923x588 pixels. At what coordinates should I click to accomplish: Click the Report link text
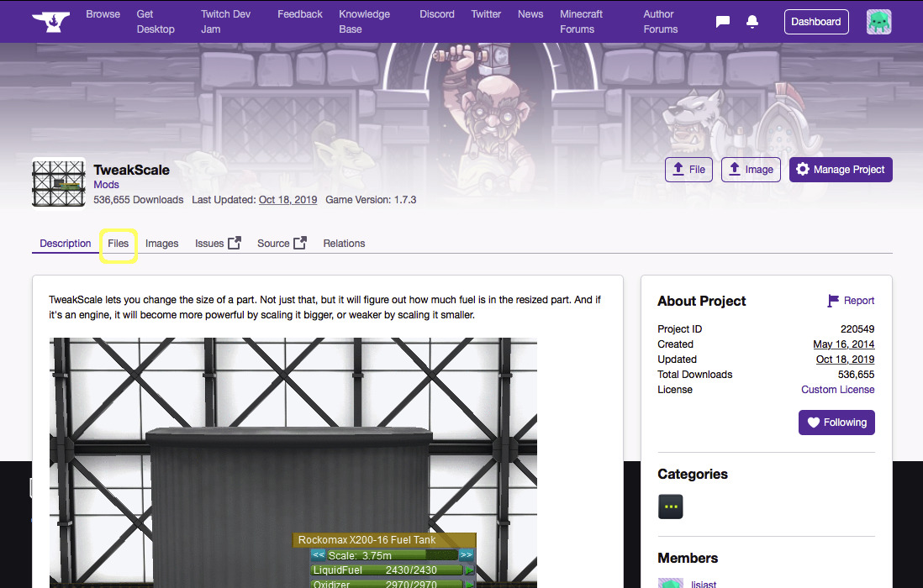click(x=859, y=301)
